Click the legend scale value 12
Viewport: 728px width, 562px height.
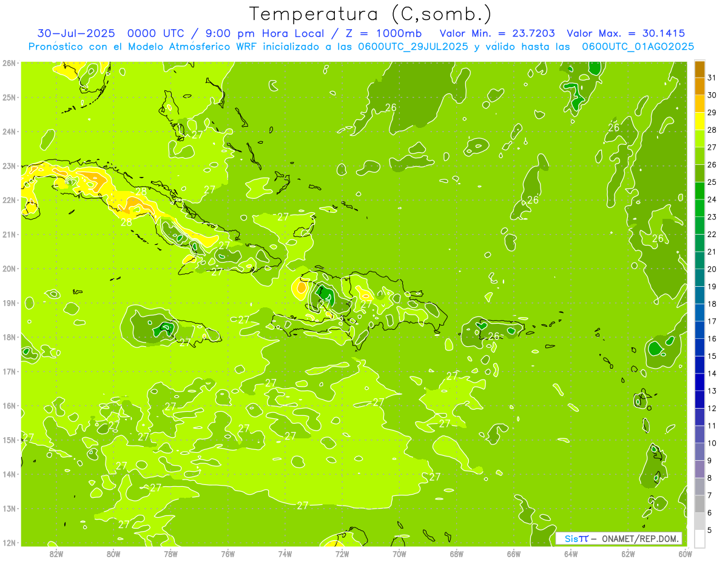click(712, 409)
